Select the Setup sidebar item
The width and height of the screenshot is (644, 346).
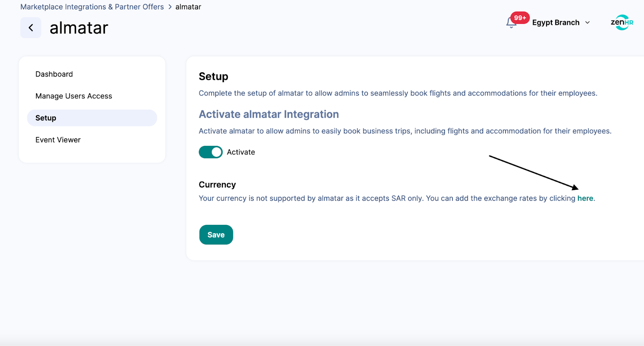click(x=92, y=118)
